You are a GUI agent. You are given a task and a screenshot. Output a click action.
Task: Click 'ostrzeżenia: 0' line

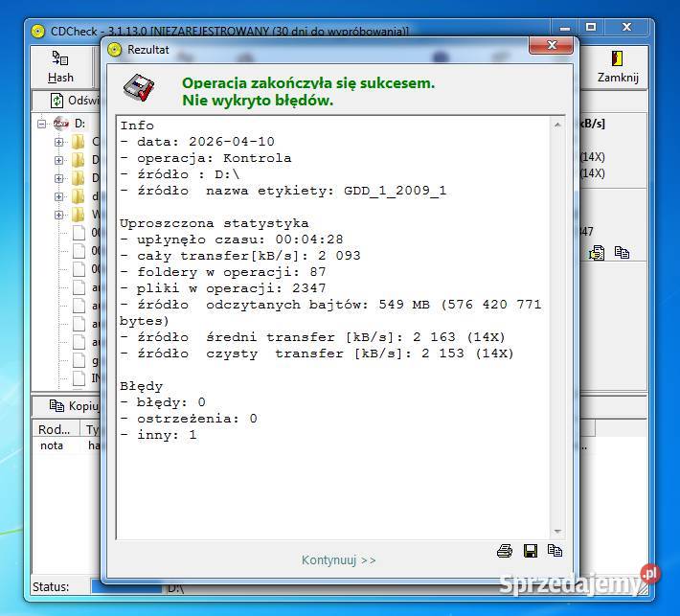189,419
